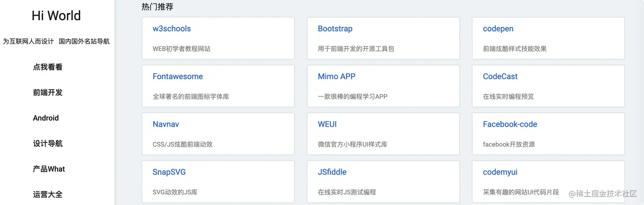This screenshot has width=644, height=205.
Task: Click the Bootstrap link
Action: [x=335, y=29]
